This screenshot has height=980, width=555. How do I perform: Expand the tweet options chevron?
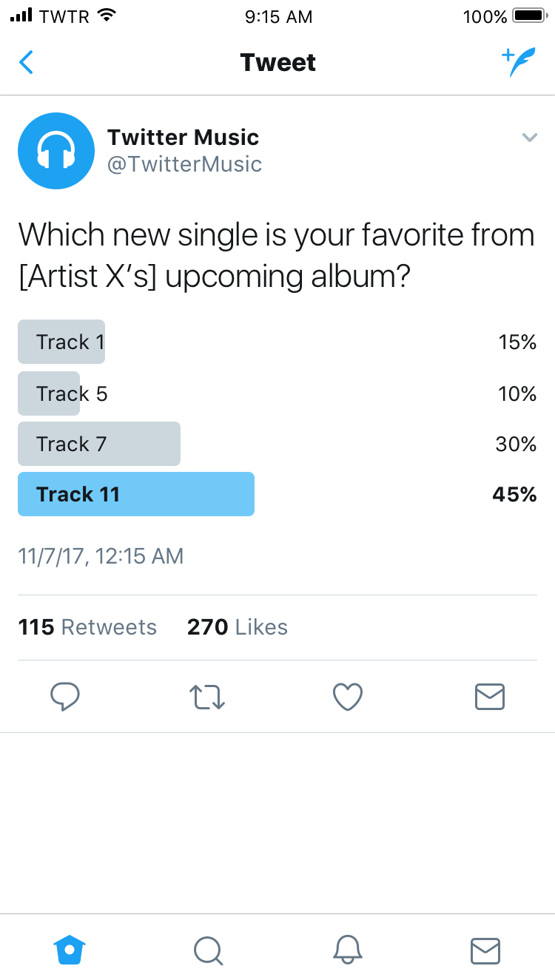point(529,137)
